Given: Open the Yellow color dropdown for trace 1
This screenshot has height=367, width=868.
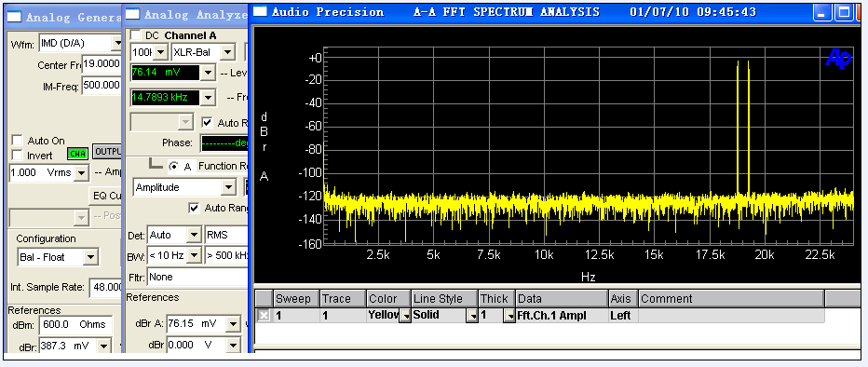Looking at the screenshot, I should [x=405, y=316].
